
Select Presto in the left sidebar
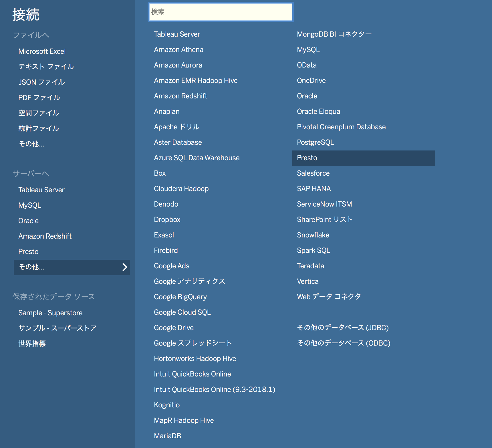(28, 252)
